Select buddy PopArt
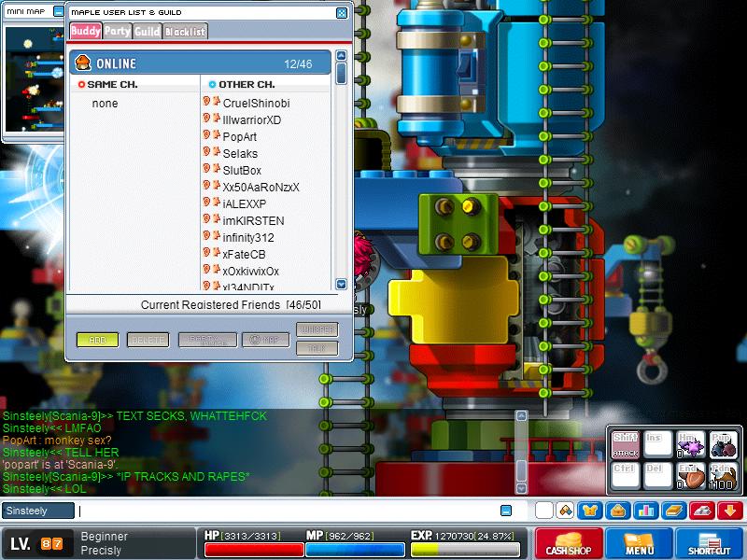The width and height of the screenshot is (747, 560). 240,136
